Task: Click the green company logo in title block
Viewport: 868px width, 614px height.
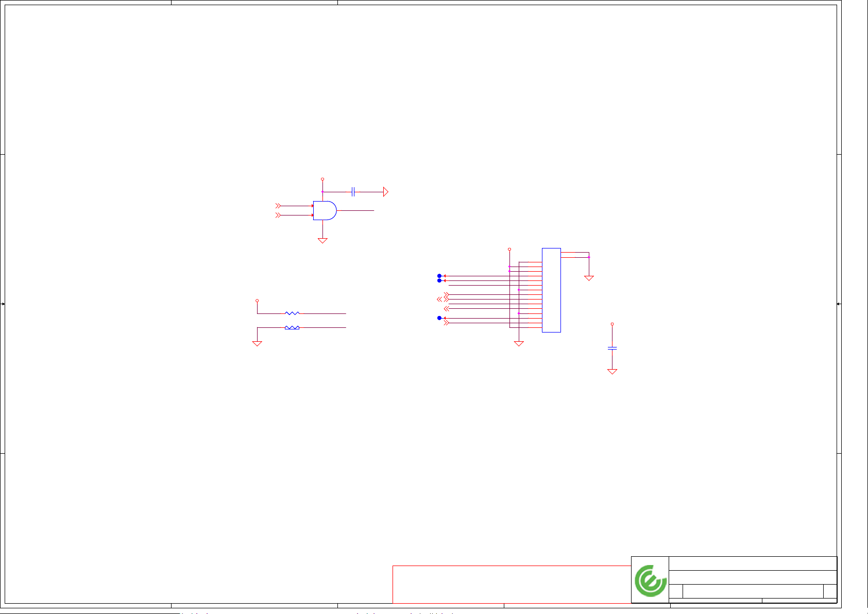Action: click(x=651, y=580)
